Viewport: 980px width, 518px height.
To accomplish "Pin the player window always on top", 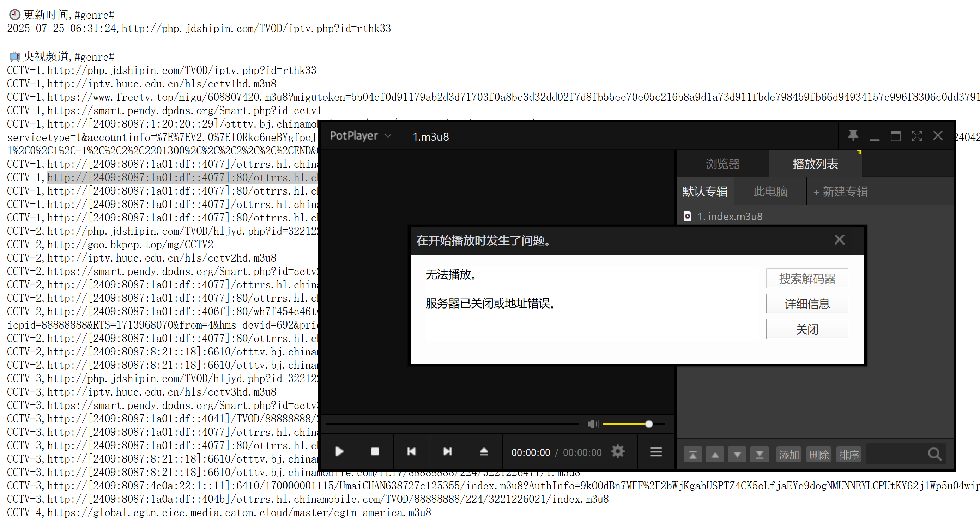I will [x=853, y=136].
